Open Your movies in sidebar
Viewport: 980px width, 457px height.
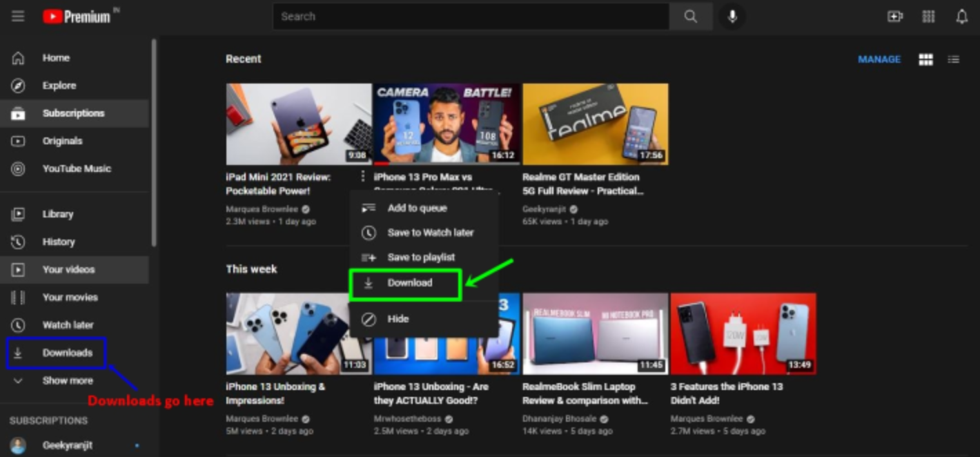click(x=75, y=297)
